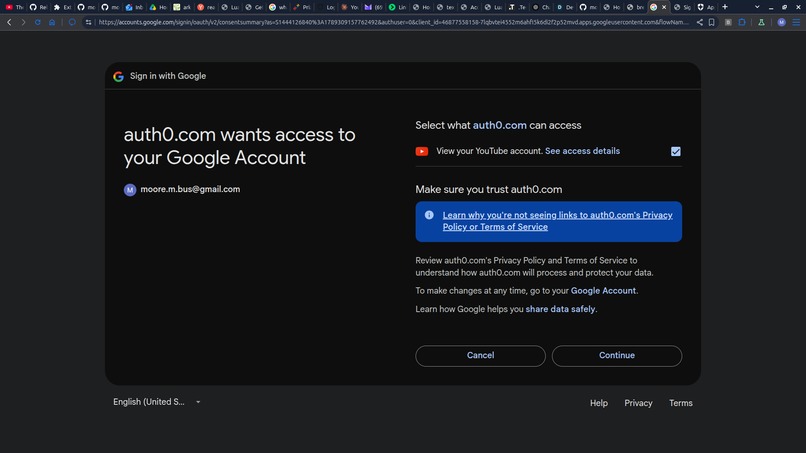806x453 pixels.
Task: Click the red YouTube icon in permissions
Action: pyautogui.click(x=422, y=151)
